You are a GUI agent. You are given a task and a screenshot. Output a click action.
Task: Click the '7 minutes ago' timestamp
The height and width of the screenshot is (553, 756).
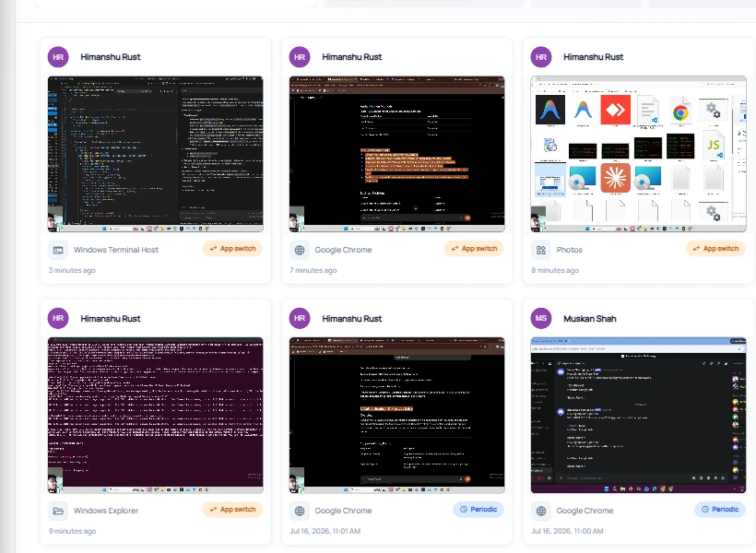(313, 270)
